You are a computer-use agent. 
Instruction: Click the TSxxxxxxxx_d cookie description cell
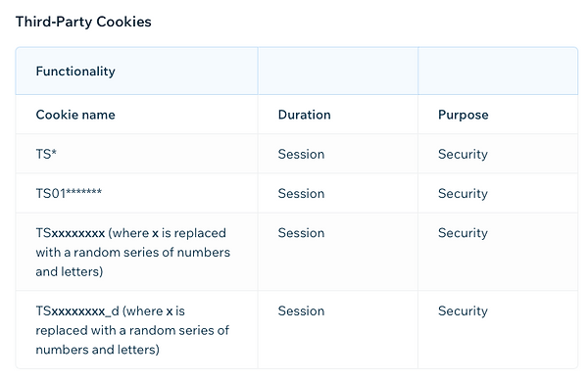pos(136,330)
